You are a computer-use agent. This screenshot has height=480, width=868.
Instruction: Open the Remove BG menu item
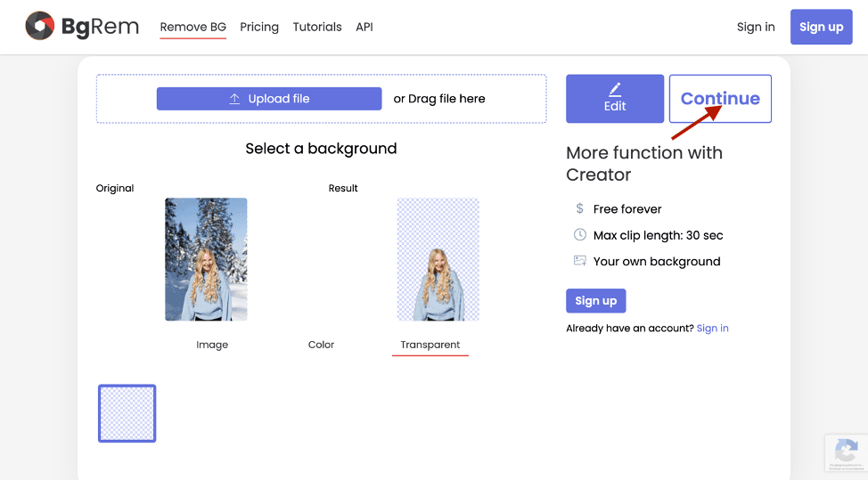192,27
